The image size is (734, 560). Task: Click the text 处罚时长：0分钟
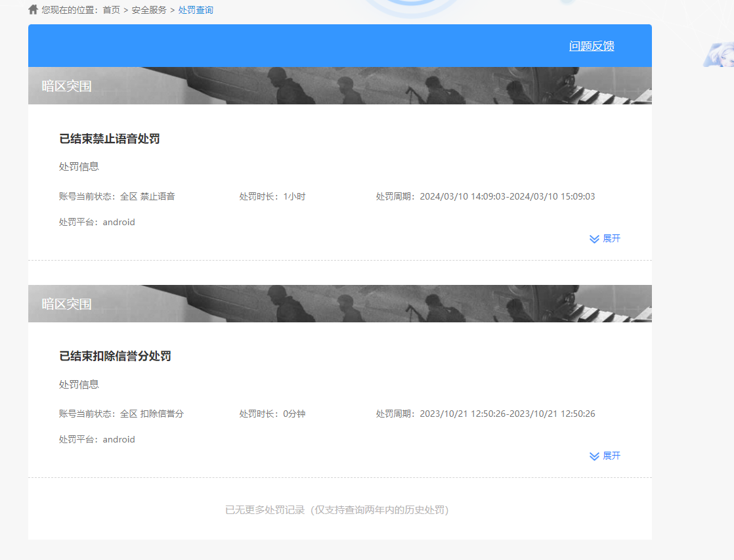click(x=272, y=414)
